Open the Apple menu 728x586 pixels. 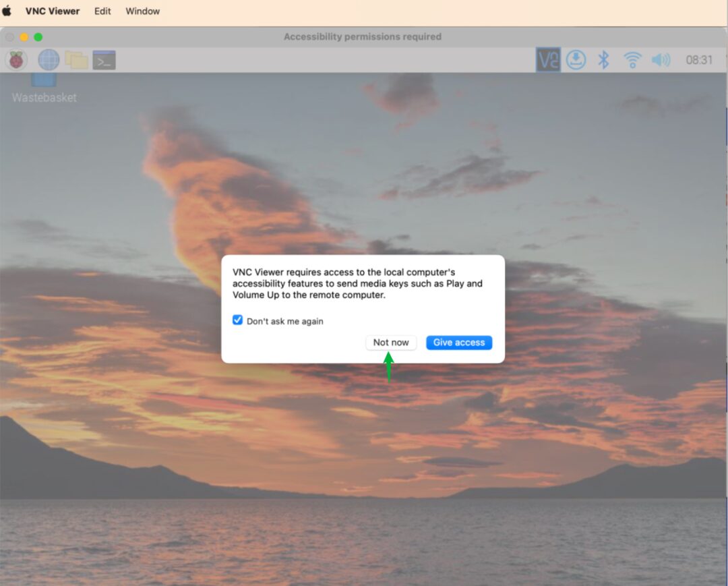click(x=7, y=11)
